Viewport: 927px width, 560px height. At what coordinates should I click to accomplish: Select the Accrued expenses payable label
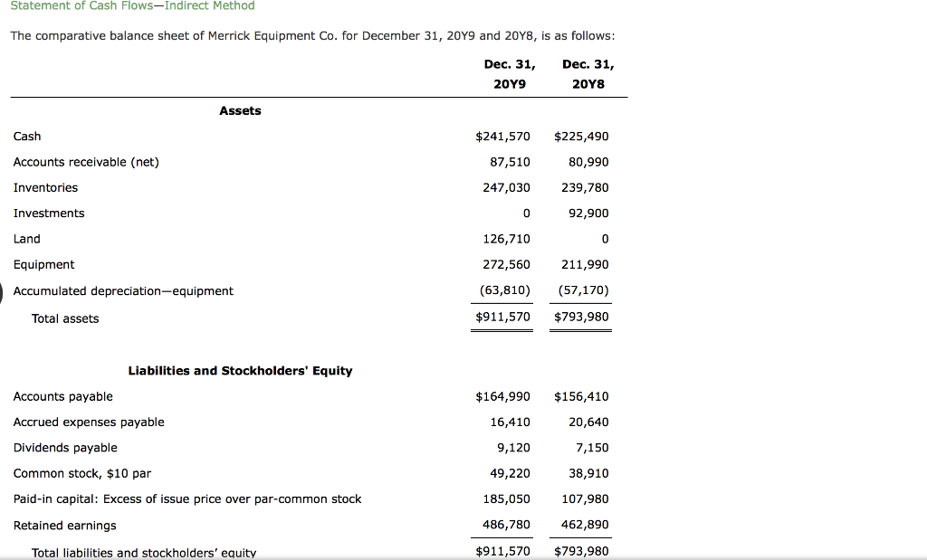point(89,422)
